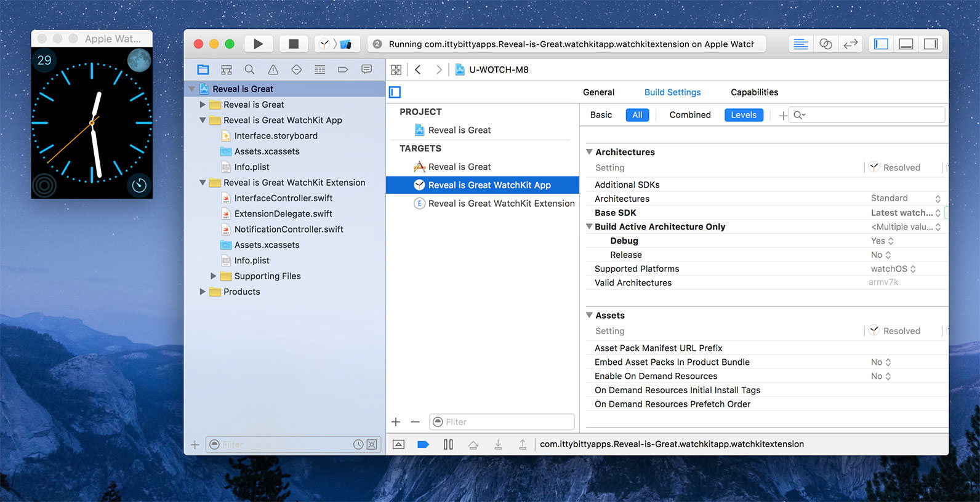Screen dimensions: 980x502
Task: Switch to the Capabilities tab
Action: (754, 92)
